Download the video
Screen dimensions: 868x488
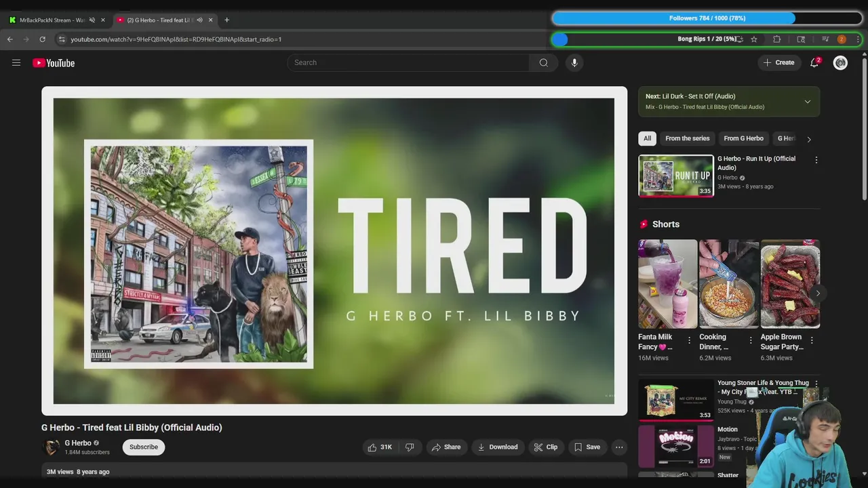click(x=498, y=447)
